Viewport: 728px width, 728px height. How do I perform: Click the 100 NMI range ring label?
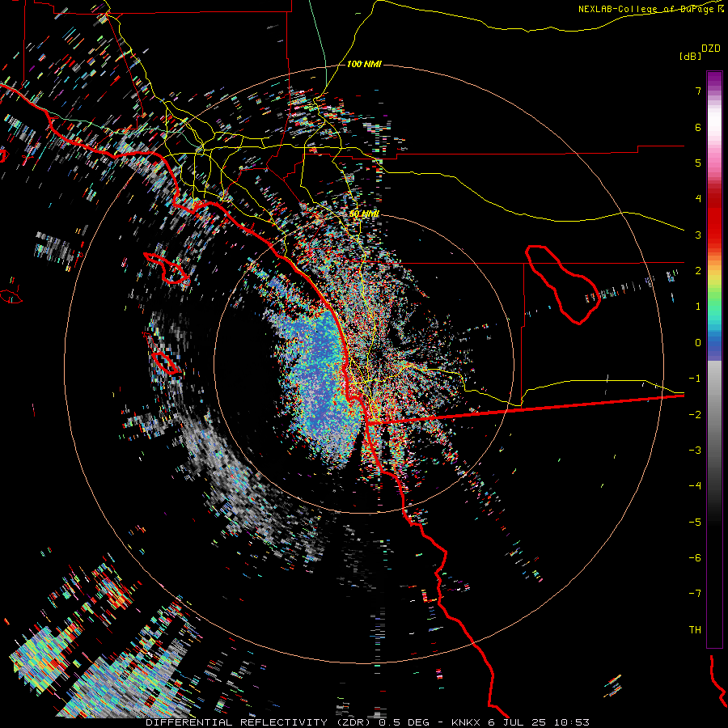pyautogui.click(x=364, y=64)
